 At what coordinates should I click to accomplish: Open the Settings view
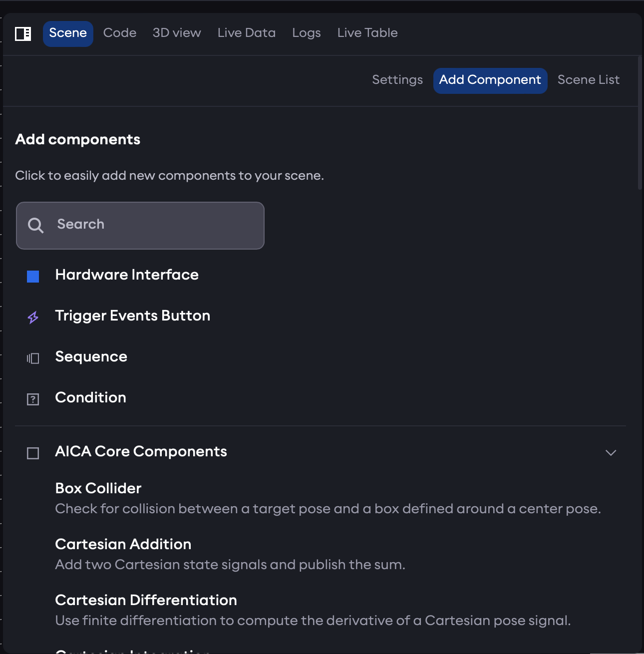[397, 80]
